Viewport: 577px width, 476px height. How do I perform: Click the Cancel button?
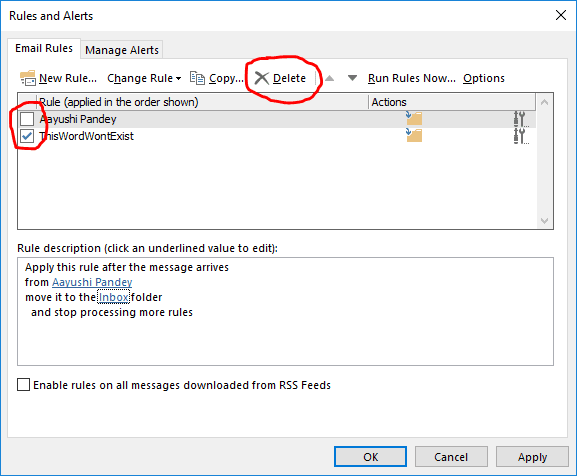[x=451, y=457]
